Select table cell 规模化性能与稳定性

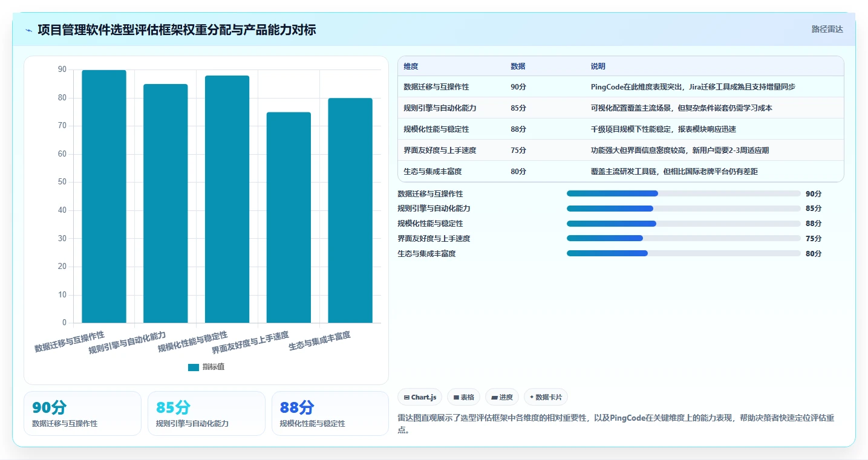point(436,129)
